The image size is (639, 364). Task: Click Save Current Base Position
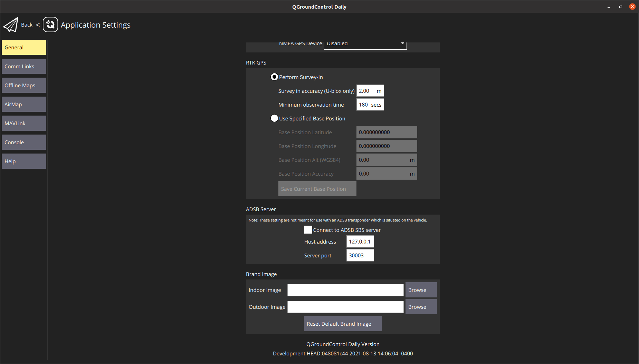[317, 189]
